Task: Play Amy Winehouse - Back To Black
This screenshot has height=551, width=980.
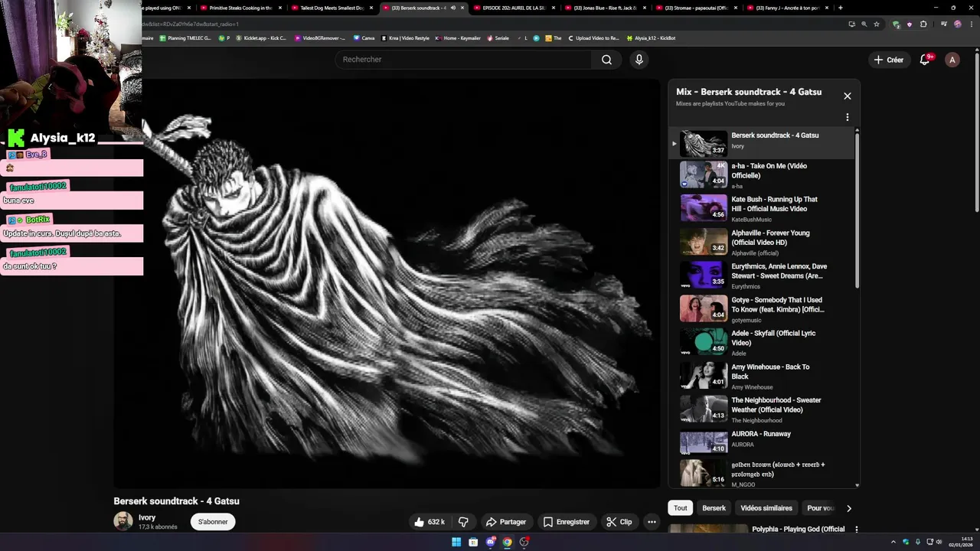Action: pos(762,376)
